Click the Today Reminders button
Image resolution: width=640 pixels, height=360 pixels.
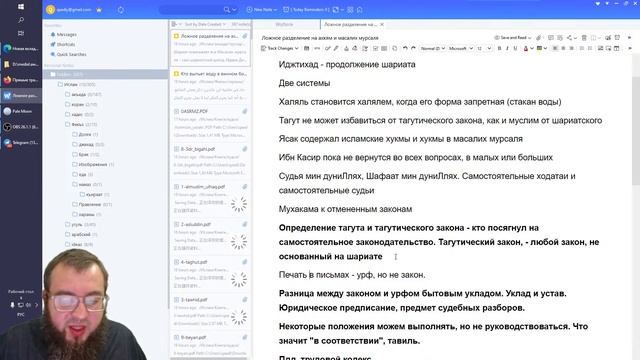pyautogui.click(x=306, y=9)
